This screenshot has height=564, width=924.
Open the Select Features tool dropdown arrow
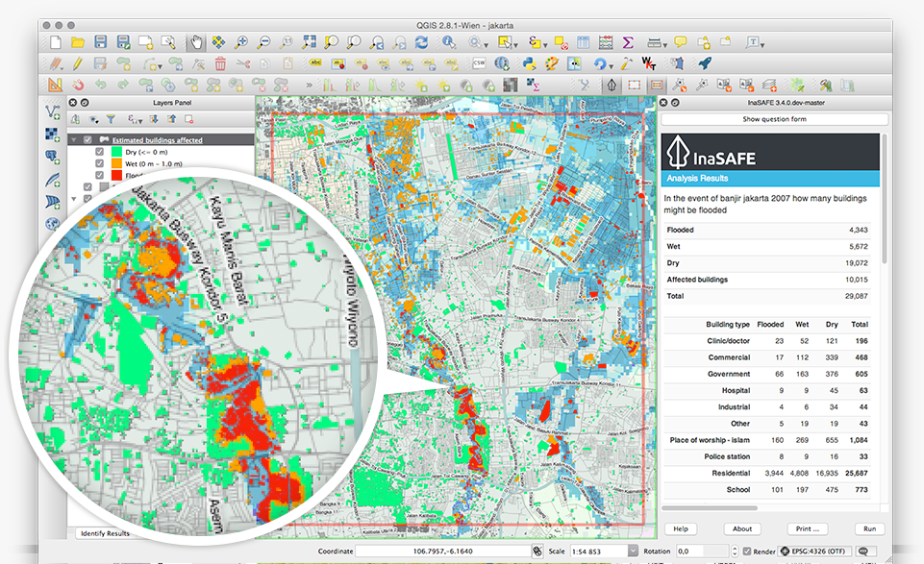pyautogui.click(x=515, y=45)
